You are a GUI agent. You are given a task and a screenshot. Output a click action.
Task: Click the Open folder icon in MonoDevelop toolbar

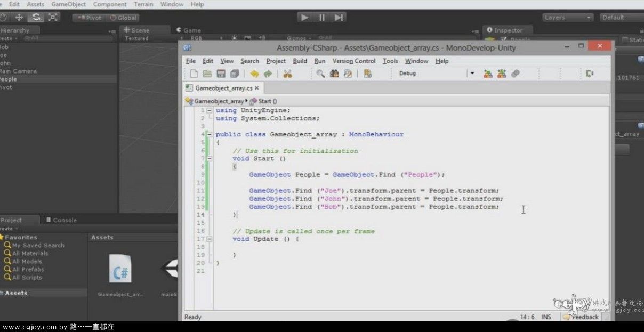pyautogui.click(x=207, y=74)
